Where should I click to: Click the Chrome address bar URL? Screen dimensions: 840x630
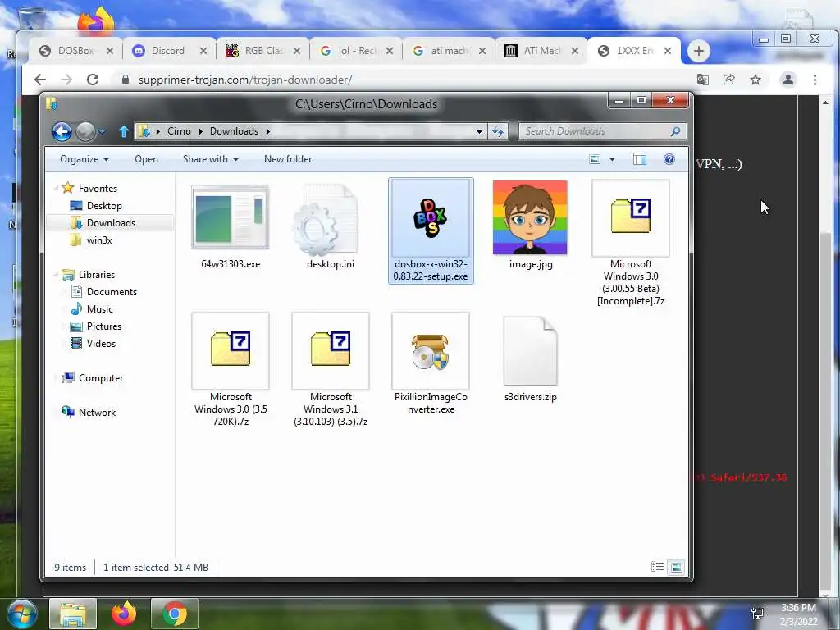click(x=244, y=80)
